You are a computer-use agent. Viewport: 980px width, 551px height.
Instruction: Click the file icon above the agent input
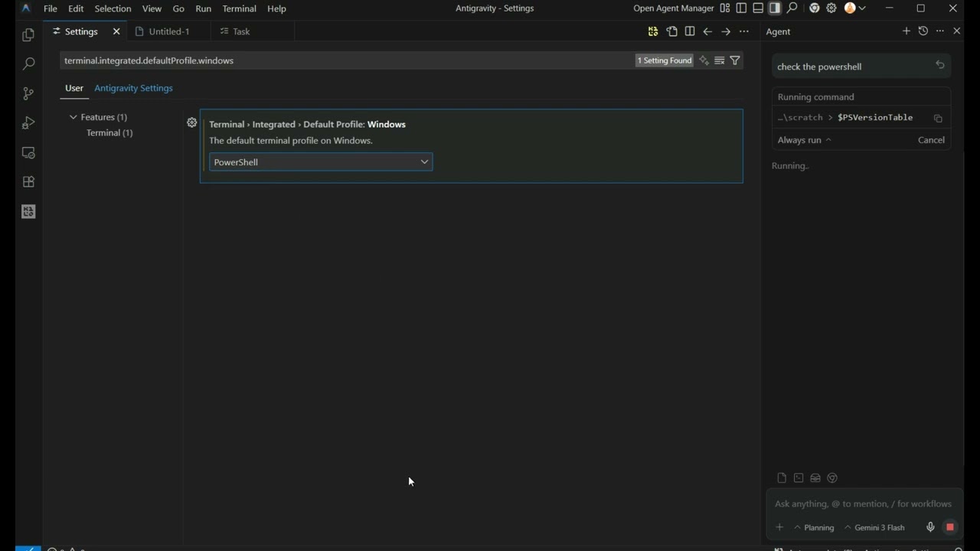[x=782, y=478]
